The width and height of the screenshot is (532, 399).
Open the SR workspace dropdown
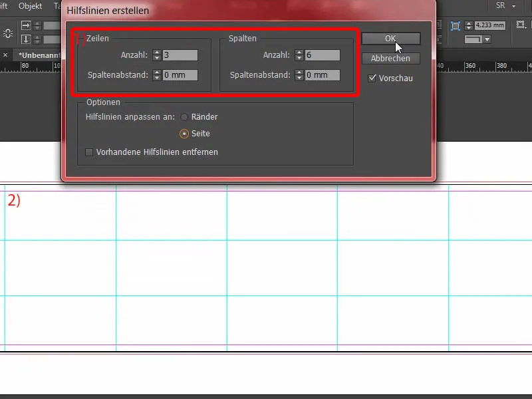pos(505,5)
